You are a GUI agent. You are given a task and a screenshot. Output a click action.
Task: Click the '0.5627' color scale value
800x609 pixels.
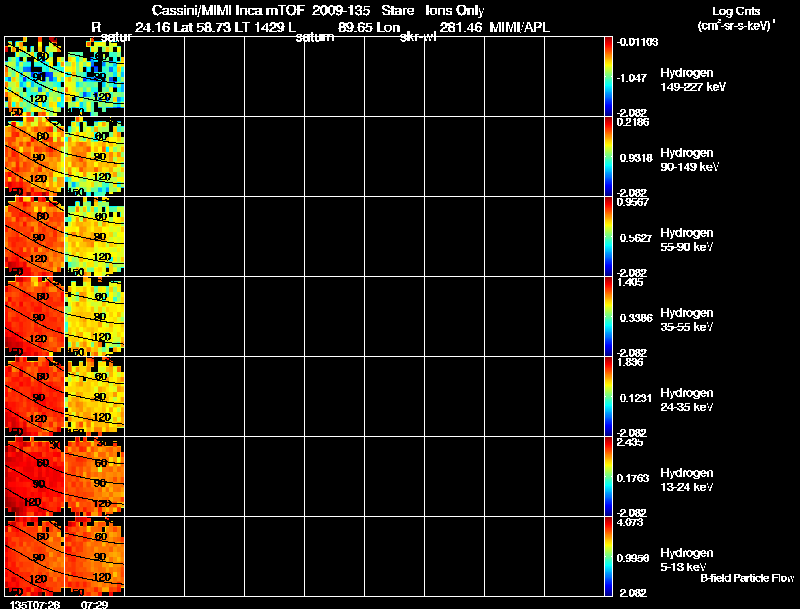pos(636,238)
